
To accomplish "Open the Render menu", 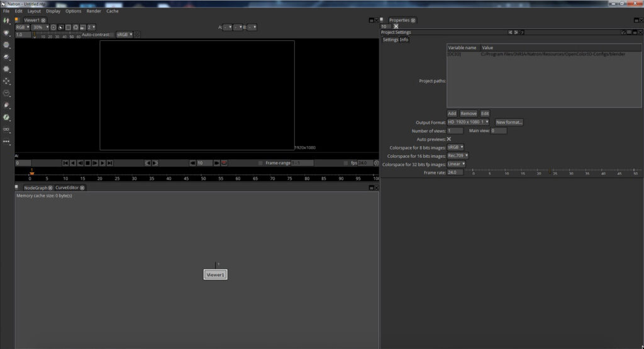I will (94, 11).
